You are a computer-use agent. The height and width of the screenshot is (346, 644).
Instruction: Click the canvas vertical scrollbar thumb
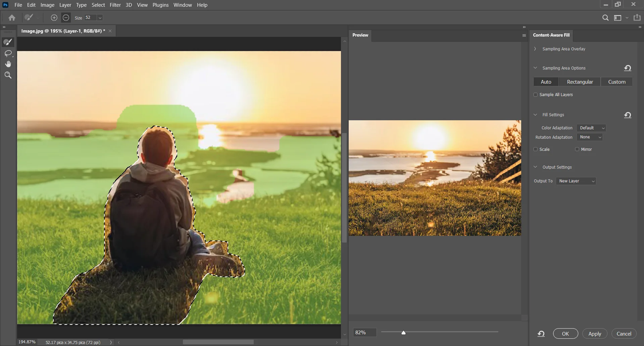point(344,188)
